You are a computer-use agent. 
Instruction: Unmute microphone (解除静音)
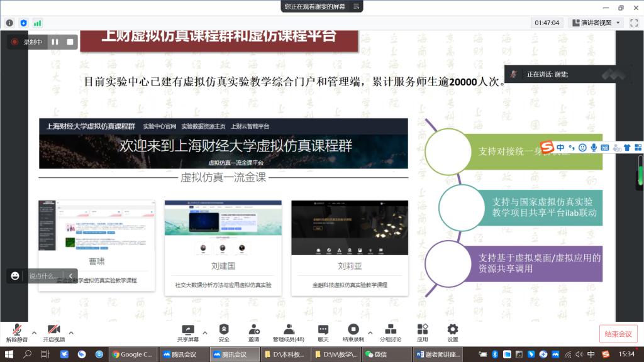(17, 332)
